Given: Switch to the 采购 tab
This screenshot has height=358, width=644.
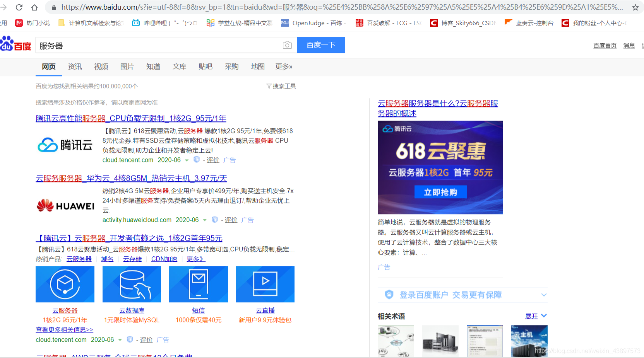Looking at the screenshot, I should [231, 66].
